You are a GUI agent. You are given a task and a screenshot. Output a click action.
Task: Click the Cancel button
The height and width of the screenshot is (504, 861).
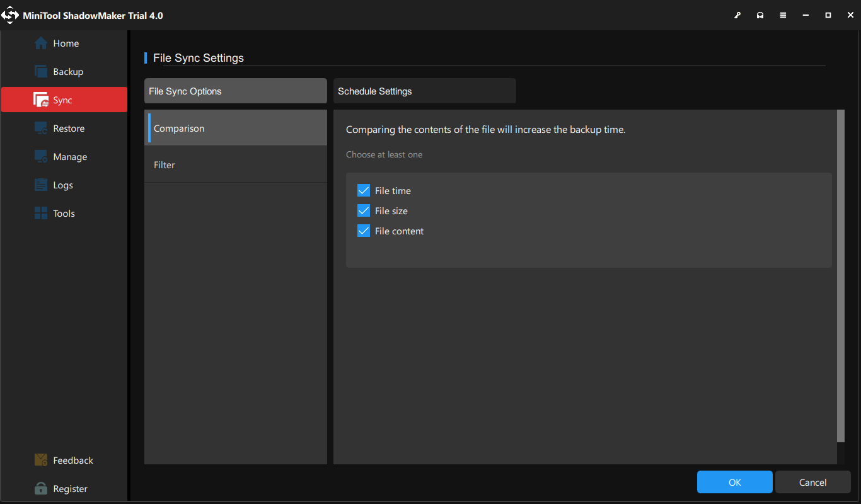point(813,482)
